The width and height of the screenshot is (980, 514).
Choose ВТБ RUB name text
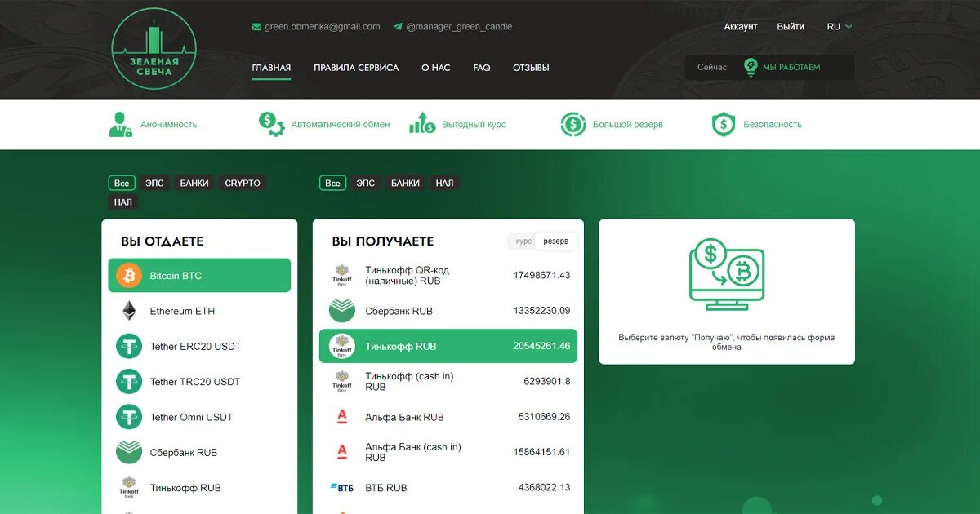tap(386, 488)
